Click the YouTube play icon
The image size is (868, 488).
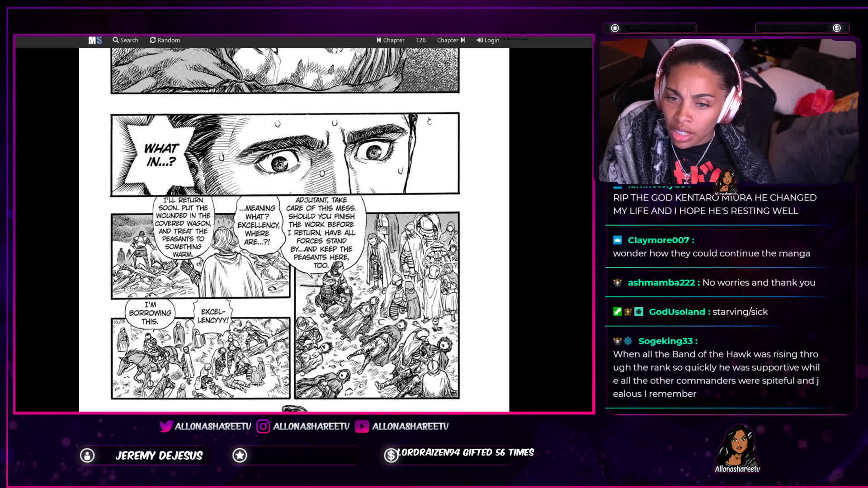(362, 426)
